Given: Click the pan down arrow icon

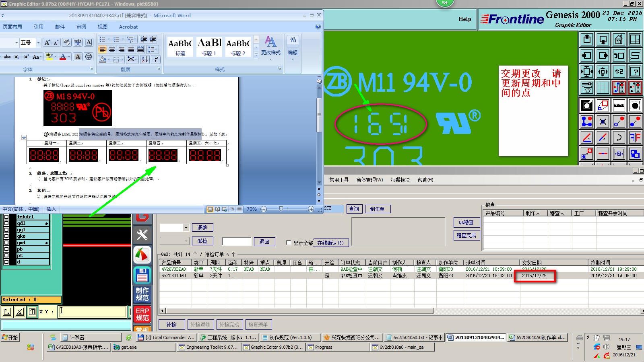Looking at the screenshot, I should coord(603,39).
